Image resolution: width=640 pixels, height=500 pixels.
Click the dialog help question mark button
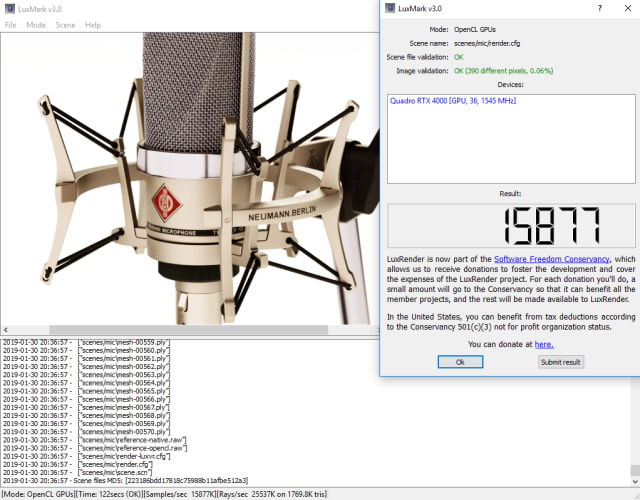point(600,9)
